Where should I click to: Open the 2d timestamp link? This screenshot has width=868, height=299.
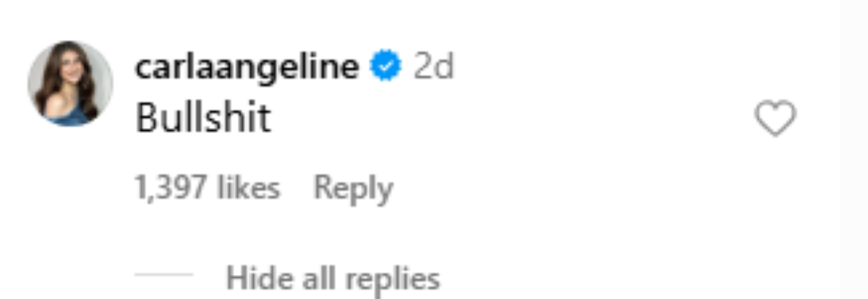(x=433, y=68)
